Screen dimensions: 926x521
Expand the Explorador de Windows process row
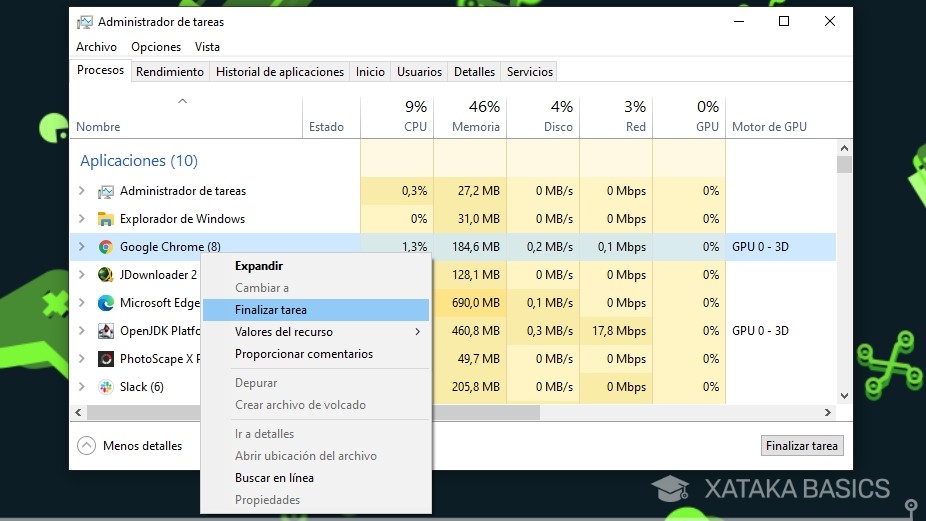pos(82,219)
